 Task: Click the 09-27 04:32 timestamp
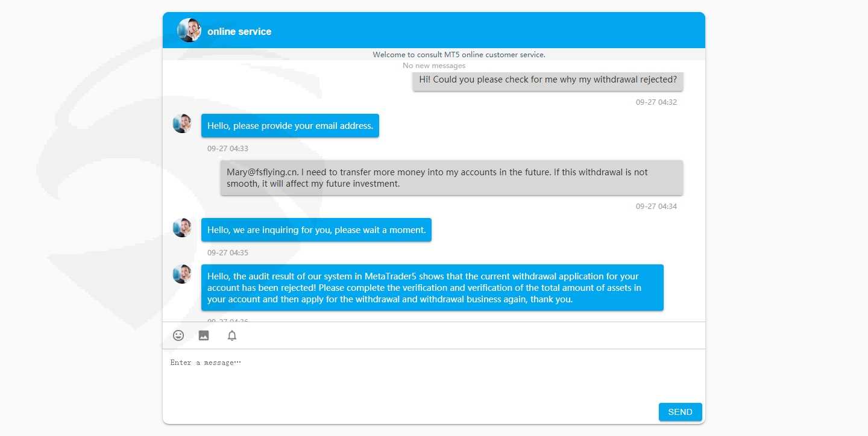tap(656, 102)
